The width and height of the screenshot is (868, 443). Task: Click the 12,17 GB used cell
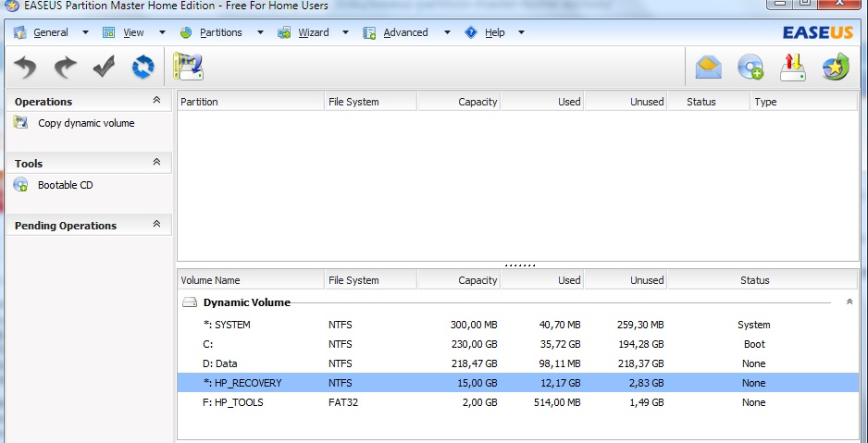pos(559,383)
